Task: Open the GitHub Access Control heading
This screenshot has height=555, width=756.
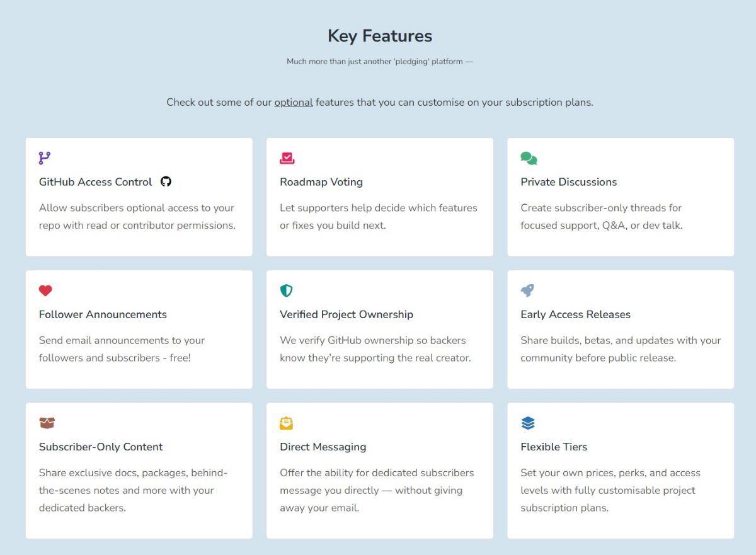Action: tap(96, 182)
